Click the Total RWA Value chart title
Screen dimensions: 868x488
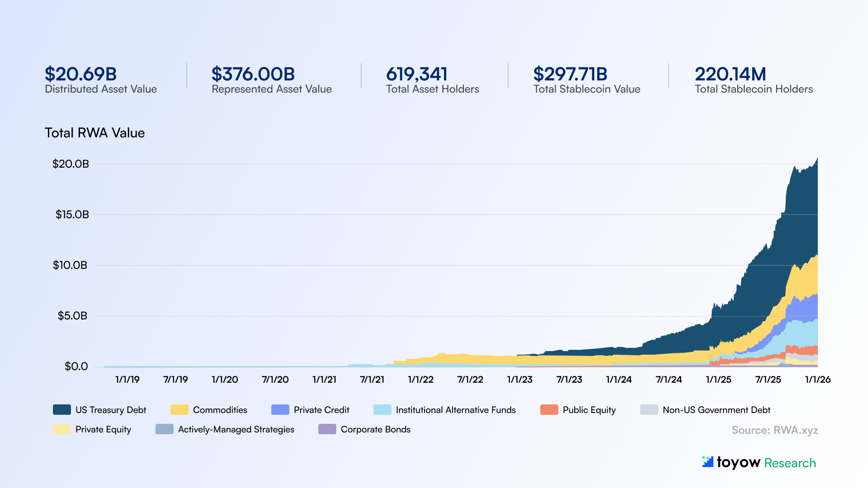94,133
